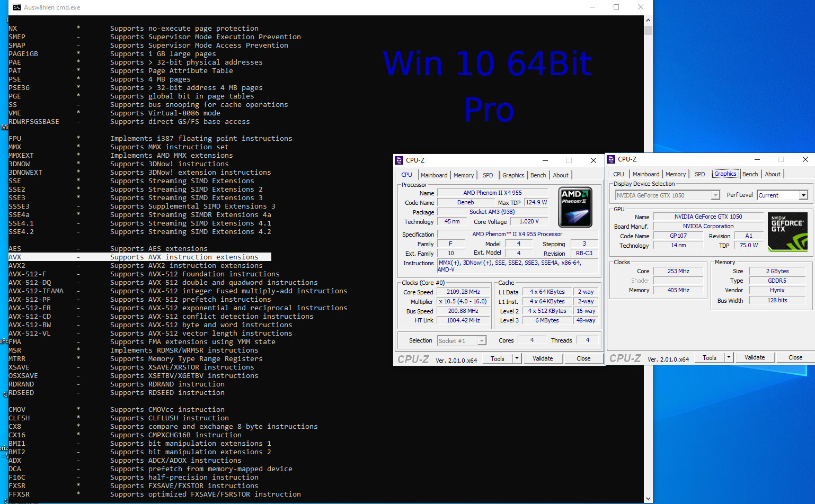This screenshot has width=815, height=504.
Task: Select the SPD tab in the CPU-Z Processor window
Action: [x=488, y=175]
